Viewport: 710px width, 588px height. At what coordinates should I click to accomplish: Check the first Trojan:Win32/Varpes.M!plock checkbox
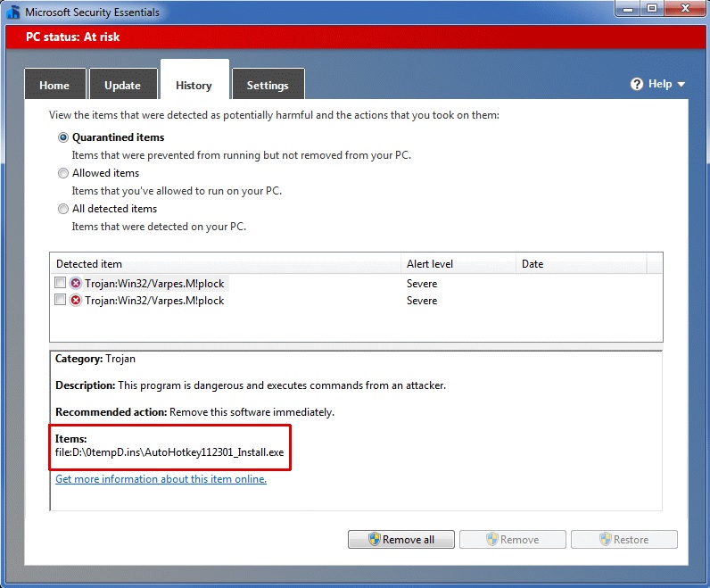[x=60, y=283]
